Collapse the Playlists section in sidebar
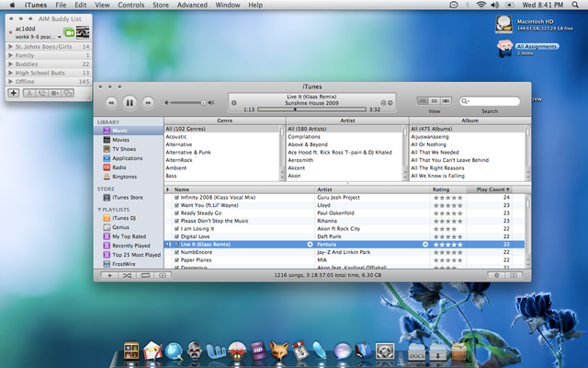588x368 pixels. [100, 209]
